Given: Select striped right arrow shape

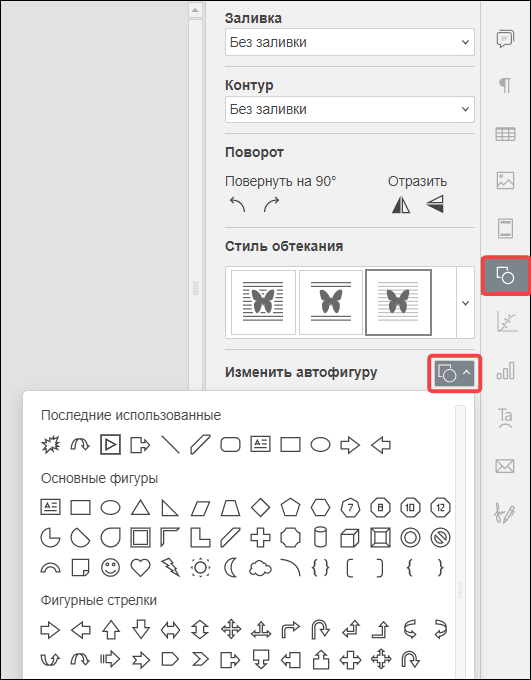Looking at the screenshot, I should click(110, 660).
